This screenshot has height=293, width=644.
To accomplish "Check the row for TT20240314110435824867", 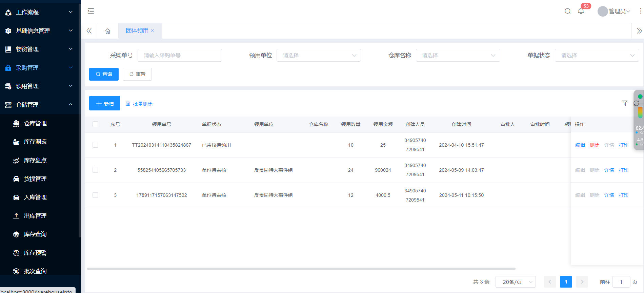I will (95, 145).
